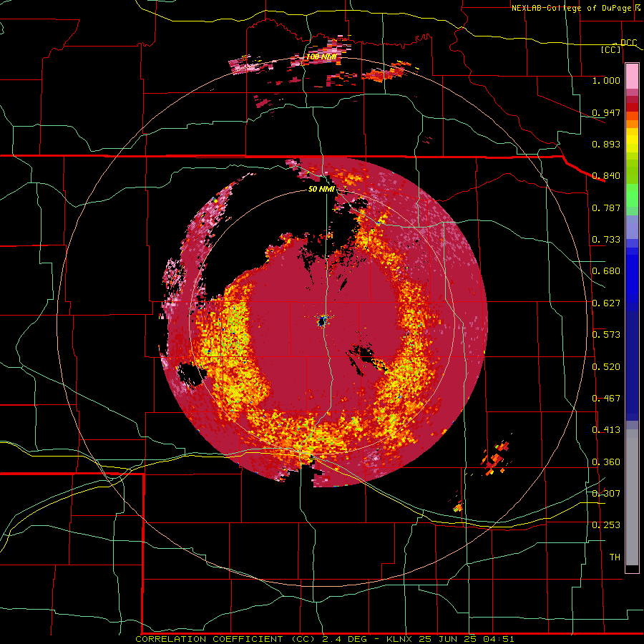The image size is (644, 644).
Task: Click the 0.840 color scale label
Action: coord(606,176)
